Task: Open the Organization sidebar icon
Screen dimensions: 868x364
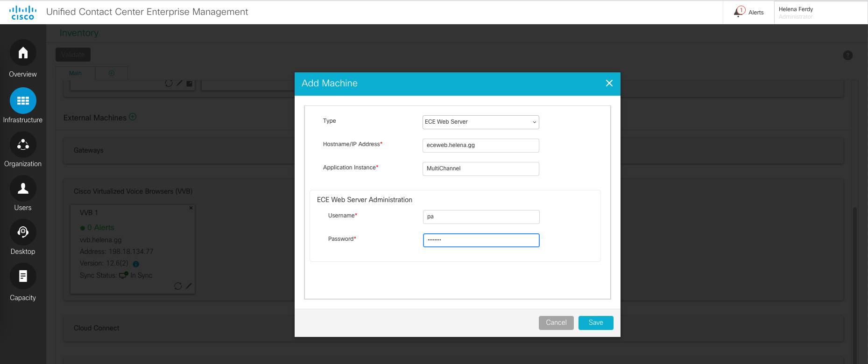Action: 23,144
